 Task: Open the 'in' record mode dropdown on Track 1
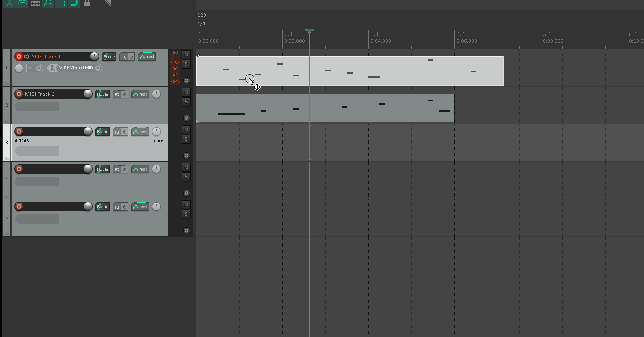click(x=34, y=68)
